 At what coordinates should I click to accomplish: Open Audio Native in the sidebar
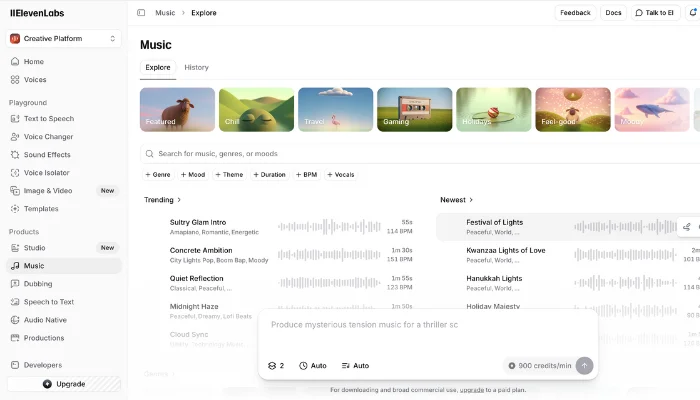tap(45, 320)
